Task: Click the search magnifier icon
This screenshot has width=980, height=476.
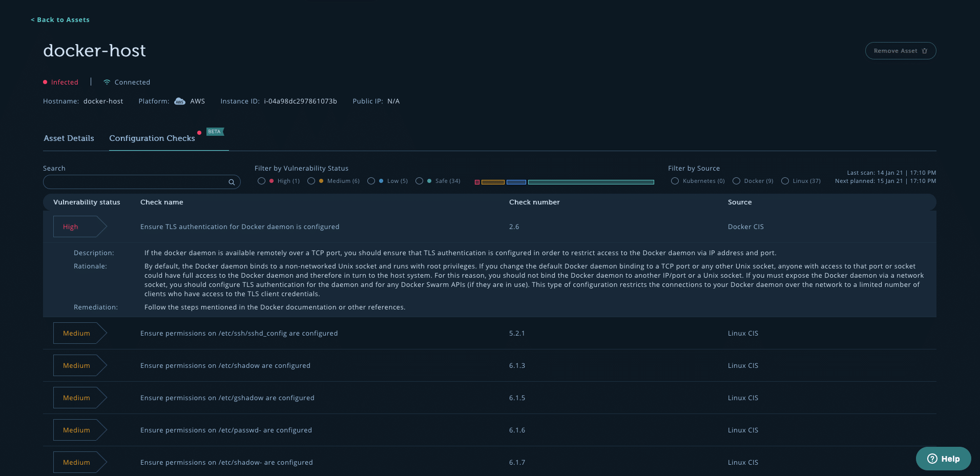Action: click(232, 182)
